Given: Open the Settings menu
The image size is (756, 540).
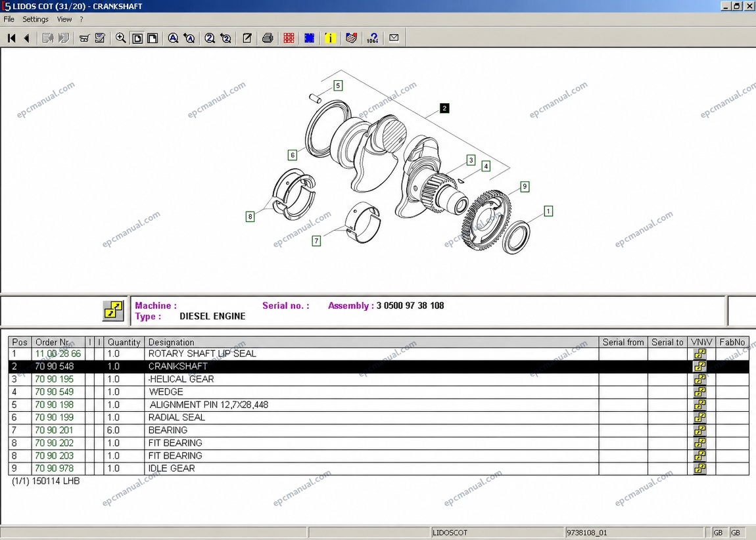Looking at the screenshot, I should [x=35, y=19].
